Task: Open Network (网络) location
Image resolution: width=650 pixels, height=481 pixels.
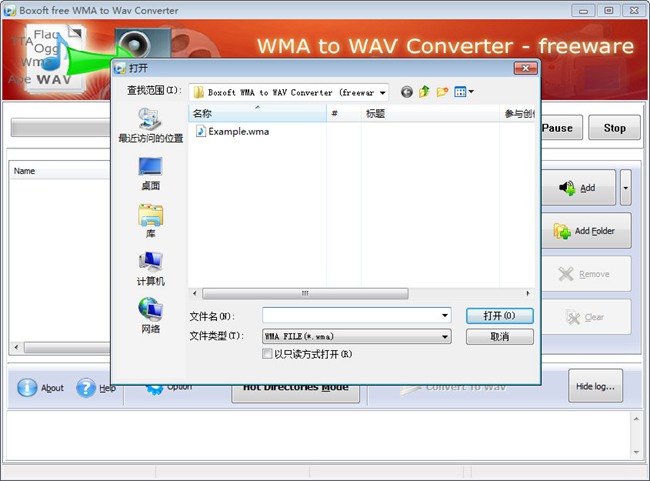Action: (150, 316)
